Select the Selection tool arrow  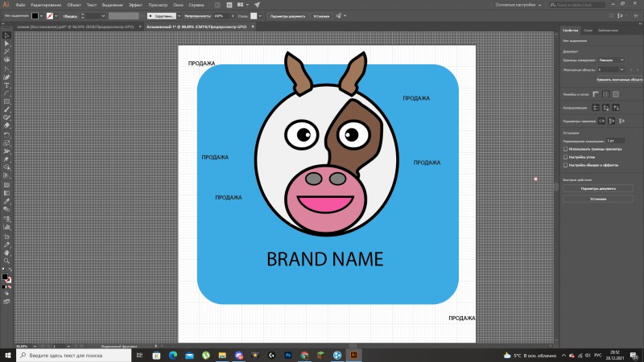6,35
